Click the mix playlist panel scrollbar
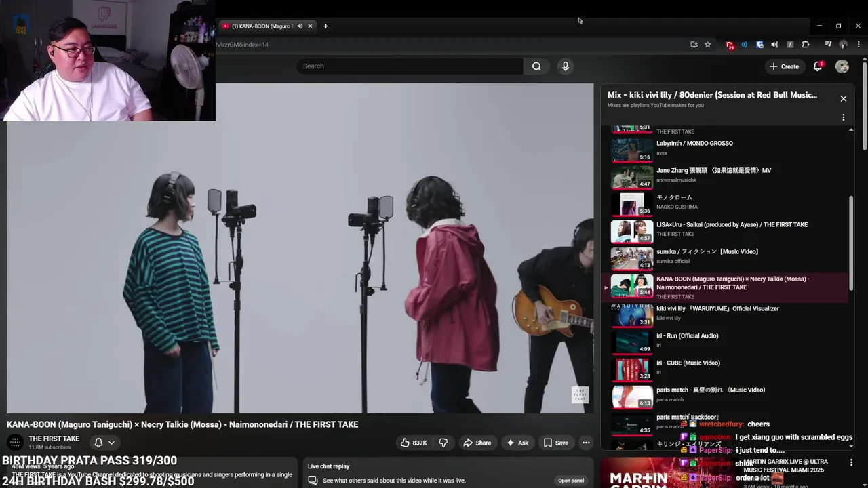Viewport: 868px width, 488px height. (x=851, y=244)
